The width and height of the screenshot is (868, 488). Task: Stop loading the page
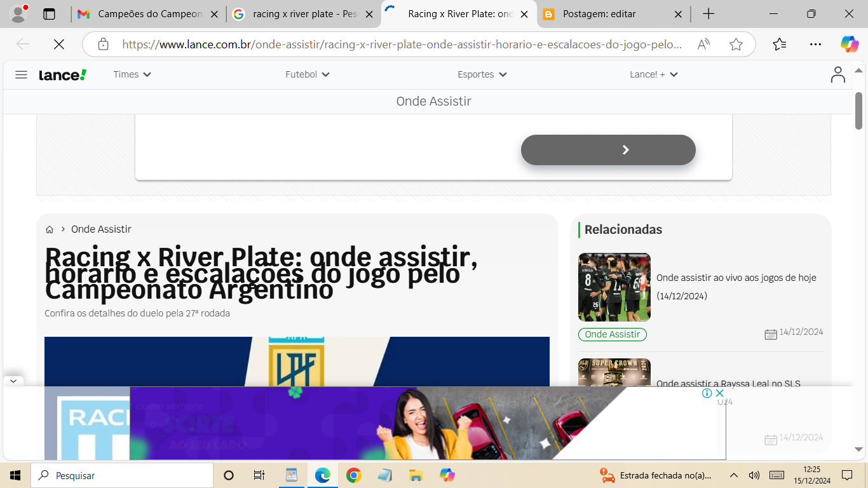tap(58, 44)
